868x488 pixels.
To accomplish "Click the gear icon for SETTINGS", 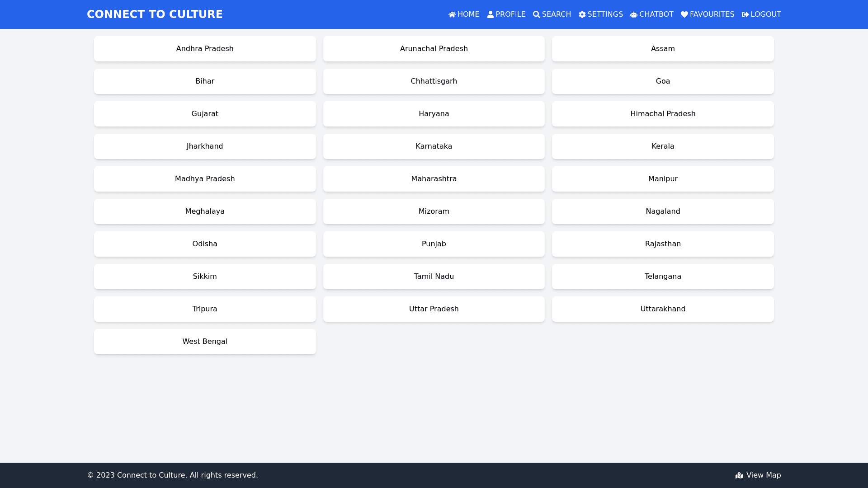I will [x=582, y=14].
